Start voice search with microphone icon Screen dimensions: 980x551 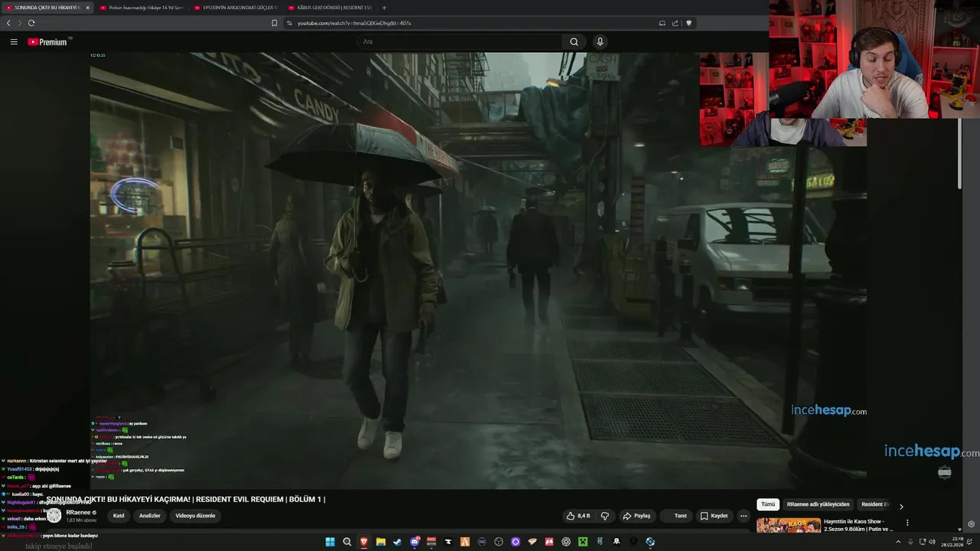[600, 42]
